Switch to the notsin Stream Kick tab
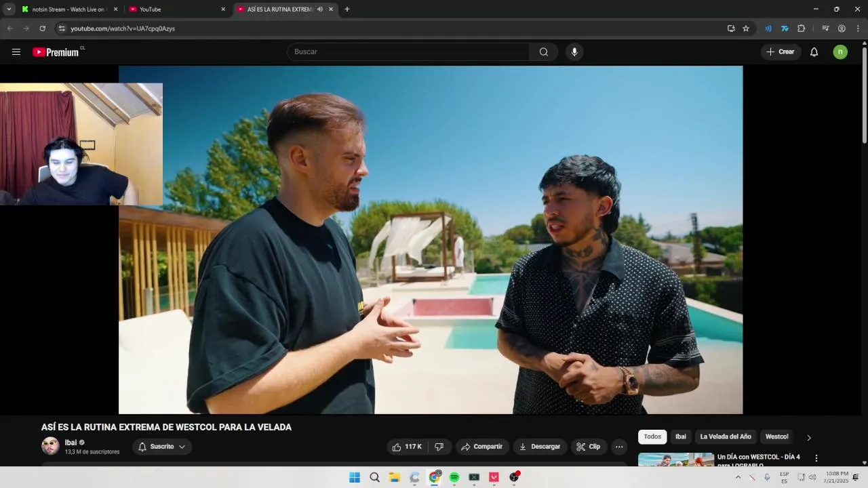868x488 pixels. pyautogui.click(x=68, y=9)
